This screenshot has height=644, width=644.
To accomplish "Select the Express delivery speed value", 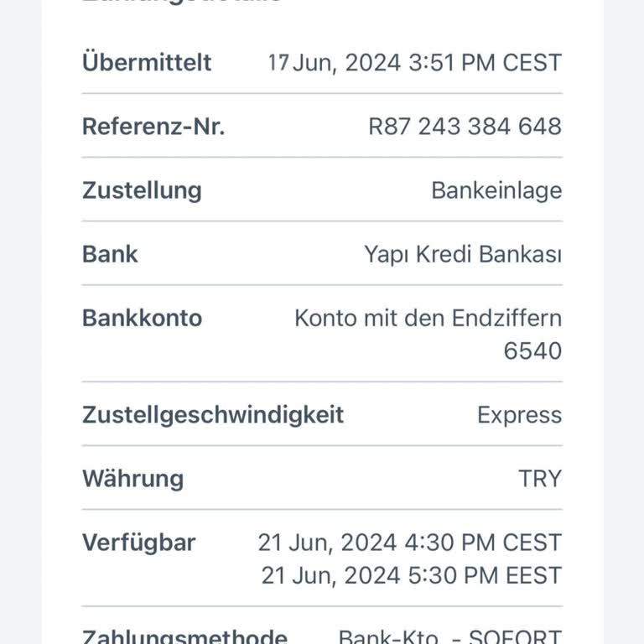I will (519, 414).
